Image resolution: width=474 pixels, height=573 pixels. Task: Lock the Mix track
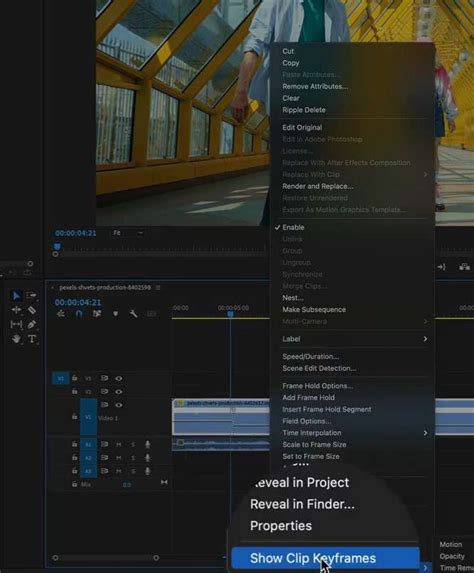pyautogui.click(x=75, y=484)
